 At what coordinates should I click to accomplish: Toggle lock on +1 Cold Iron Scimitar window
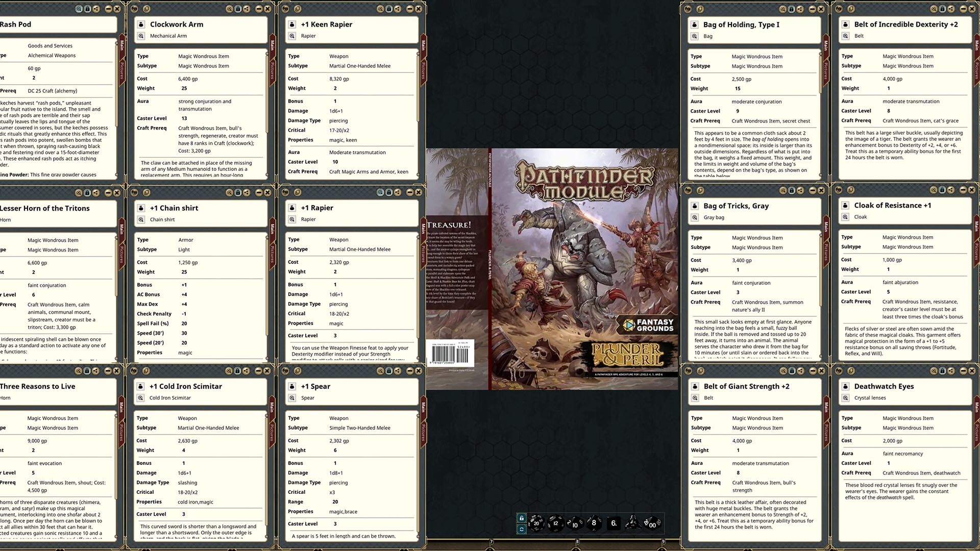click(238, 371)
